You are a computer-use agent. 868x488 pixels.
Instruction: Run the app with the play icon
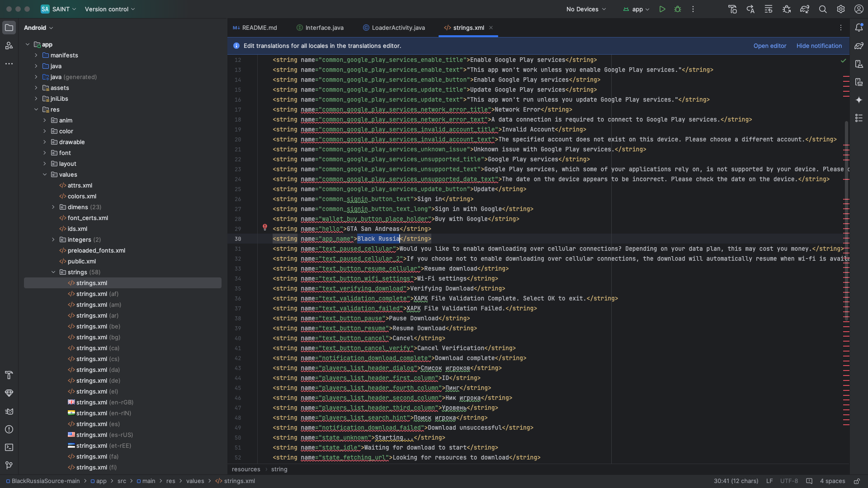(x=662, y=9)
